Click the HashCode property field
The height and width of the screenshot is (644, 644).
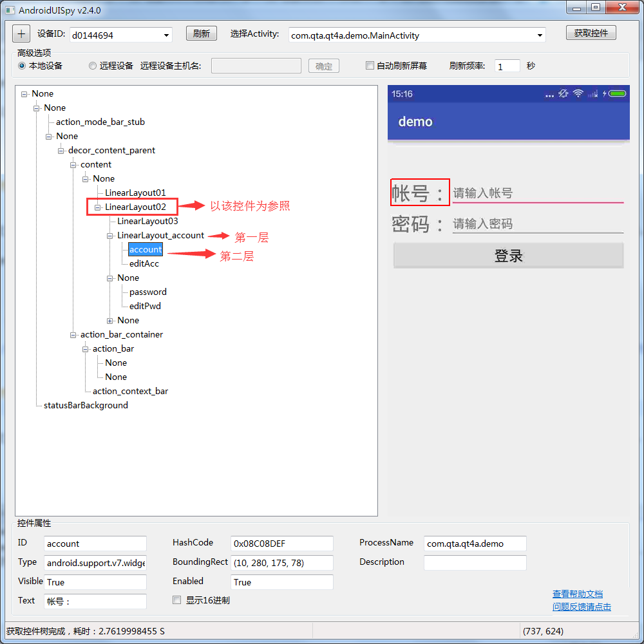click(282, 544)
